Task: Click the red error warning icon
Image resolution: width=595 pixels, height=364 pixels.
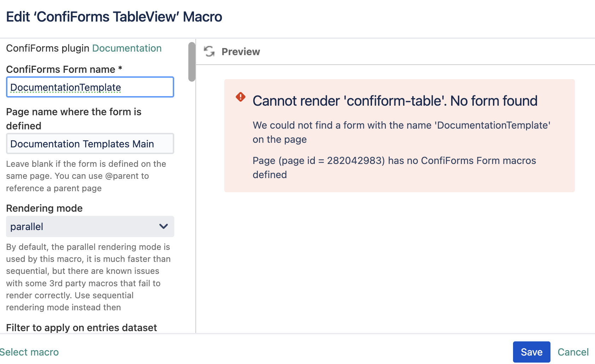Action: coord(241,97)
